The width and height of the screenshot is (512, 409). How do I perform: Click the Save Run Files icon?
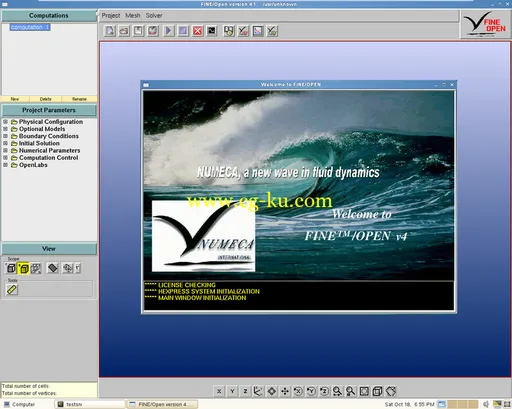[x=153, y=31]
